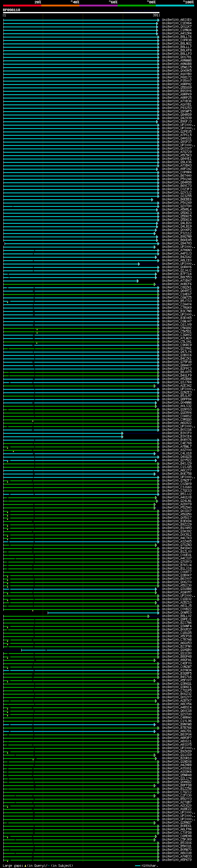The image size is (197, 868).
Task: Open hit UniRef100_C1MNU4
Action: click(x=177, y=30)
